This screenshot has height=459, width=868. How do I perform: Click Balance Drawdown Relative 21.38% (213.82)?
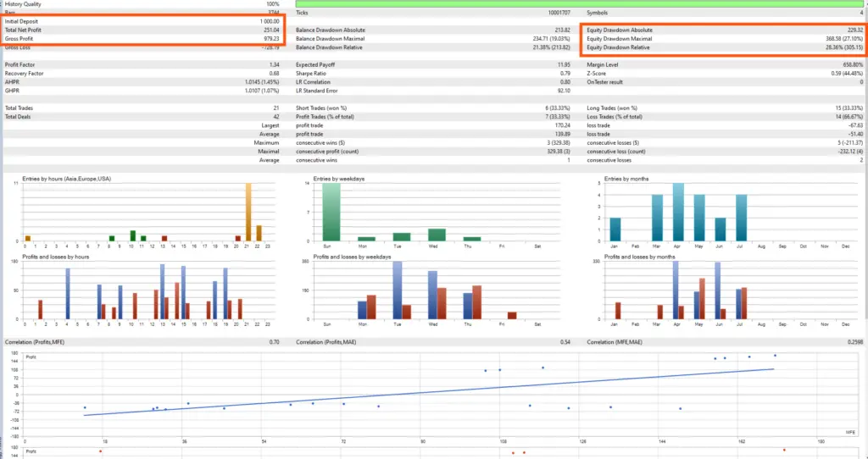point(551,47)
